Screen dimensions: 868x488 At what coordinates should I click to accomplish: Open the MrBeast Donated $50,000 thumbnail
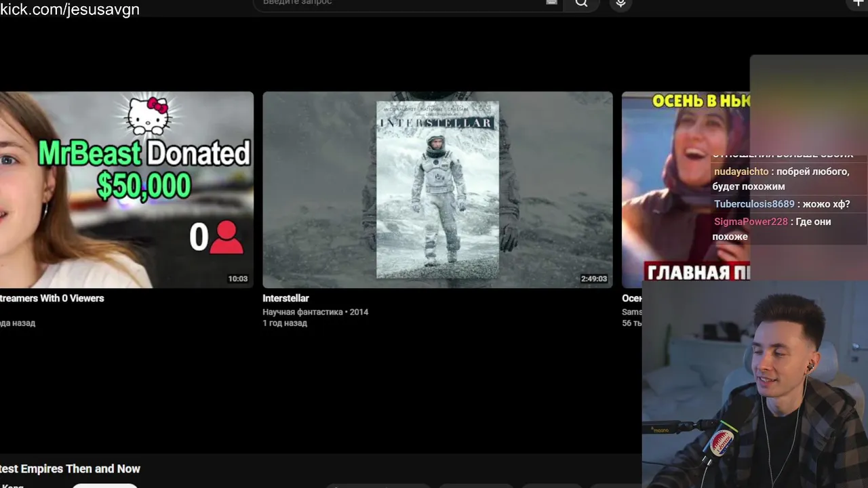click(127, 190)
